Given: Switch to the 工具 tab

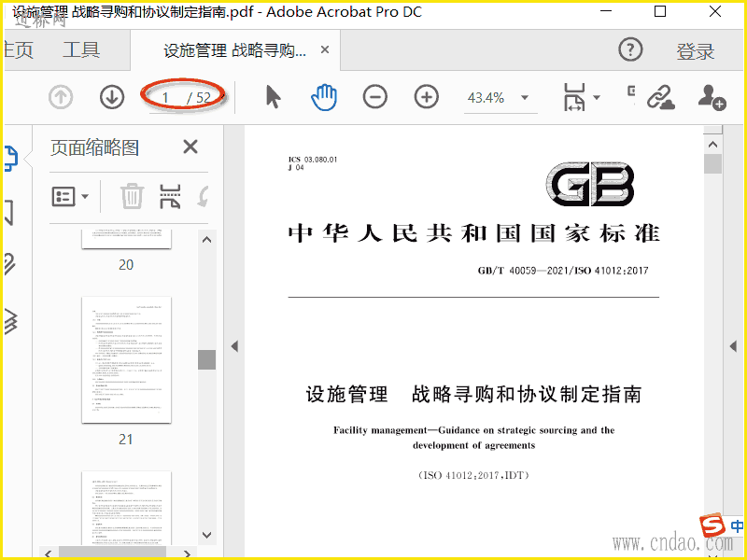Looking at the screenshot, I should (x=81, y=49).
